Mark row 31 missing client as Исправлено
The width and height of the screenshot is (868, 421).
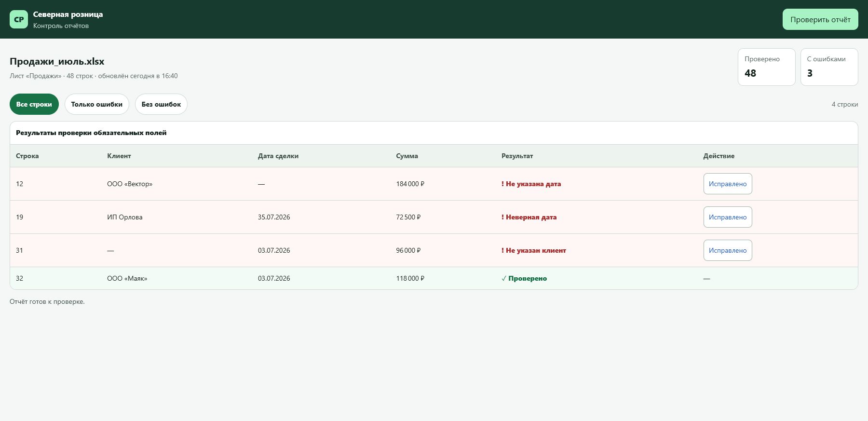728,250
